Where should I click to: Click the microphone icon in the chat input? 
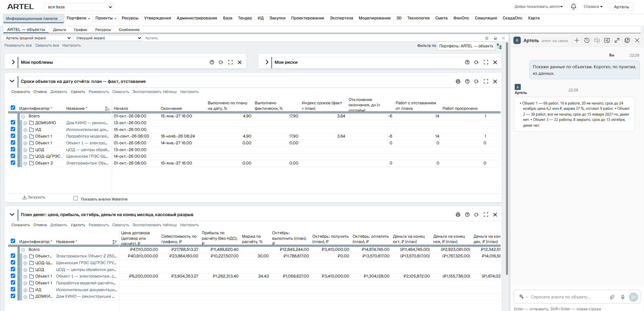623,297
